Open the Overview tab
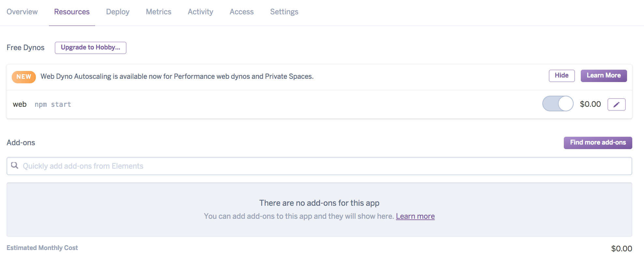This screenshot has width=644, height=265. click(x=22, y=12)
